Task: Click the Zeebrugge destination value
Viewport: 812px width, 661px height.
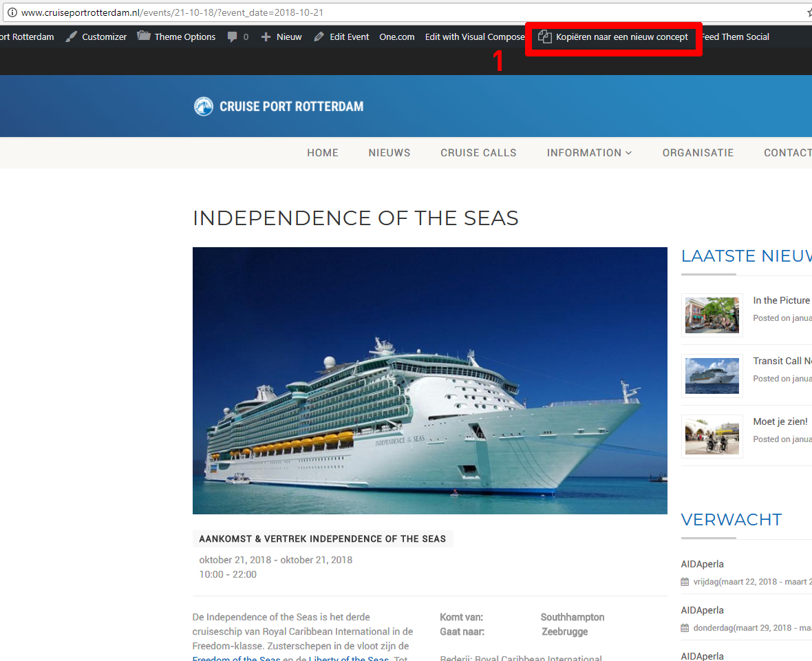Action: 565,631
